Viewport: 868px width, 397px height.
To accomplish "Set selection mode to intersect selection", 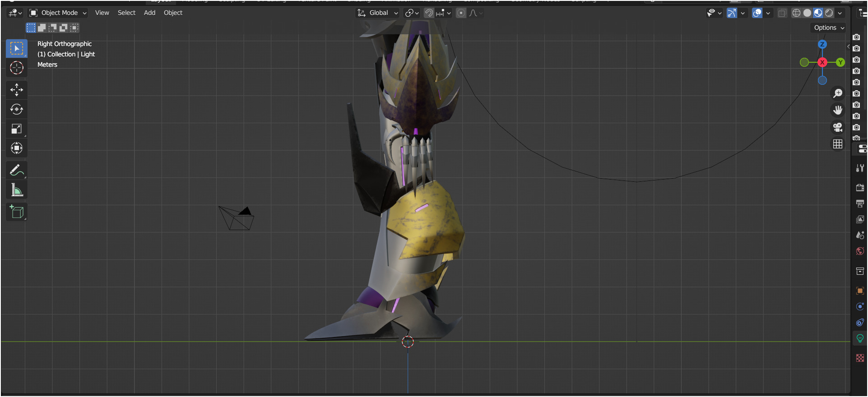I will [x=74, y=28].
